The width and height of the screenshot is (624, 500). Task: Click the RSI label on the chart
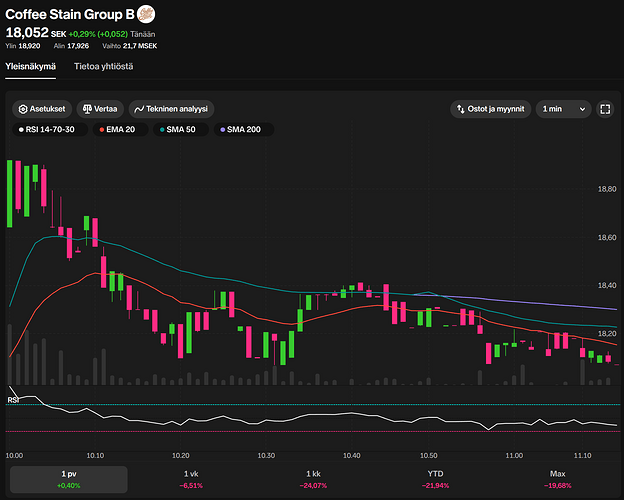pyautogui.click(x=13, y=400)
